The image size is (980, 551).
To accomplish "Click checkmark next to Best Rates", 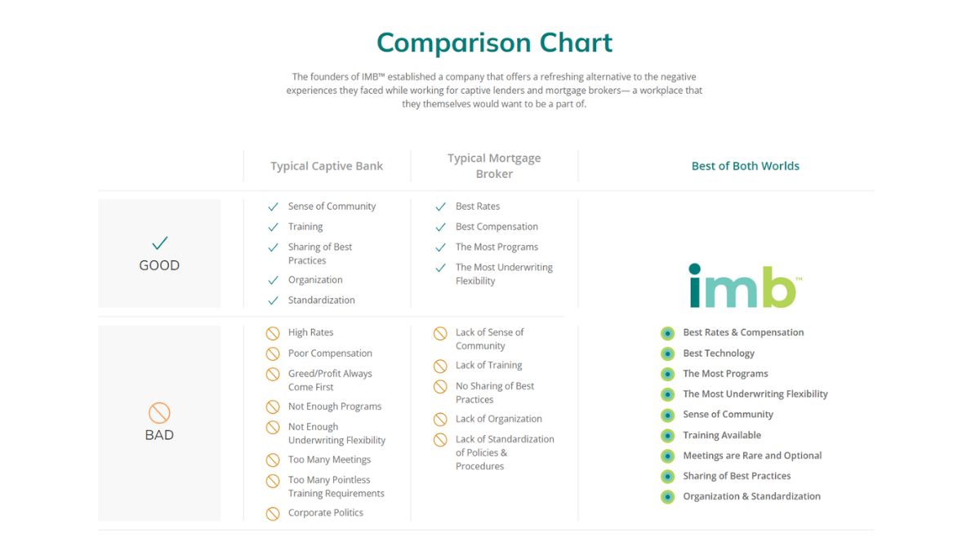I will pyautogui.click(x=441, y=207).
